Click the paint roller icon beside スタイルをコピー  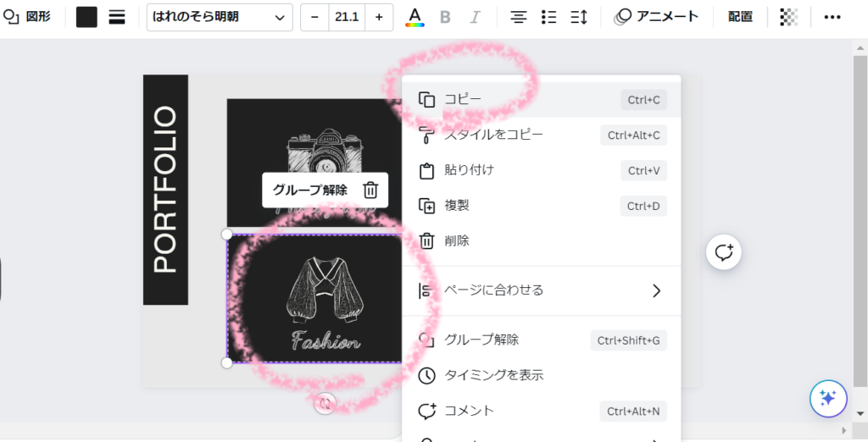point(426,135)
